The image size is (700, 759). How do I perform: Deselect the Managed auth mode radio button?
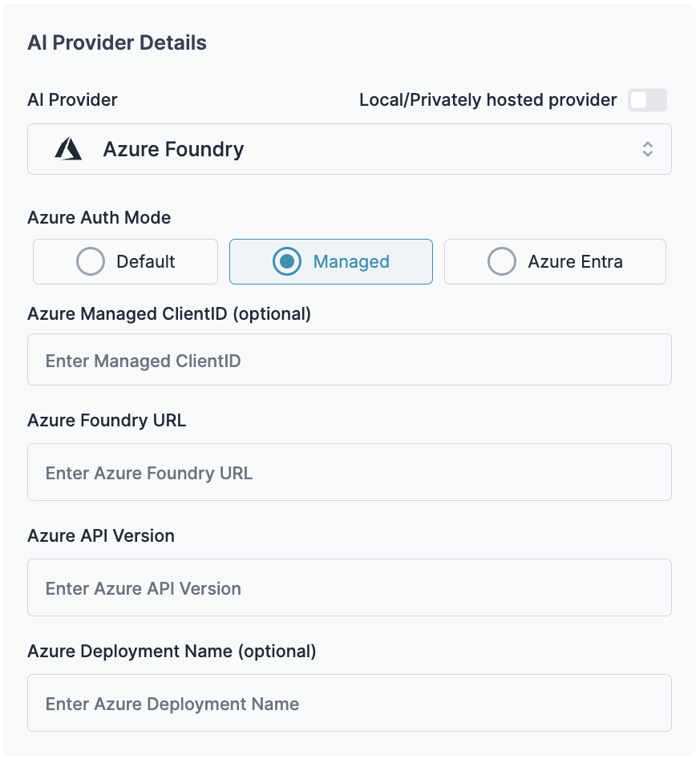tap(286, 261)
